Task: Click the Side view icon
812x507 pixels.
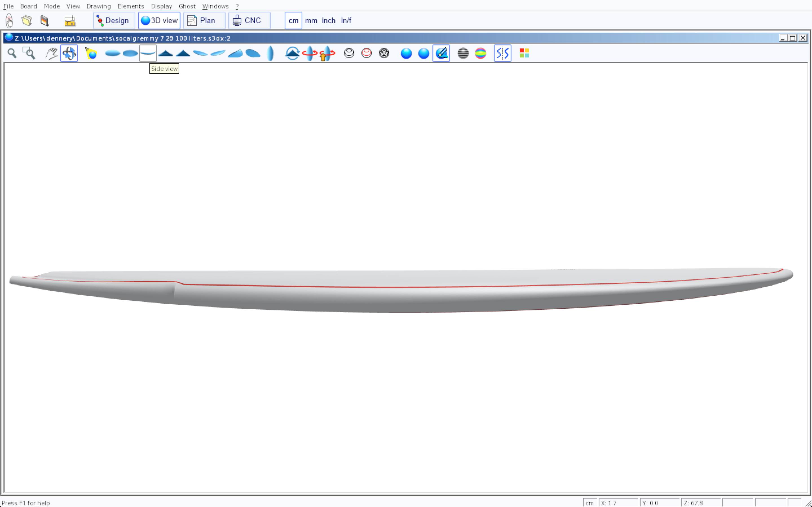Action: click(148, 53)
